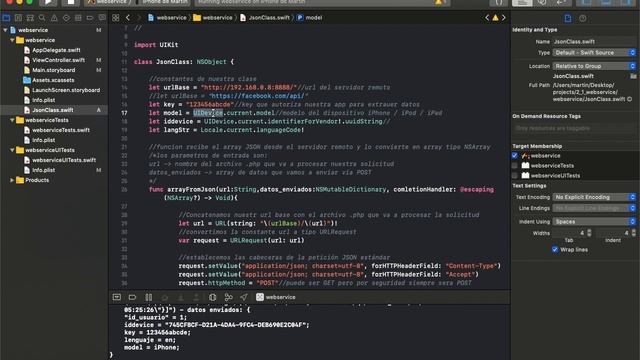This screenshot has width=640, height=360.
Task: Open the Debug navigator
Action: click(78, 18)
